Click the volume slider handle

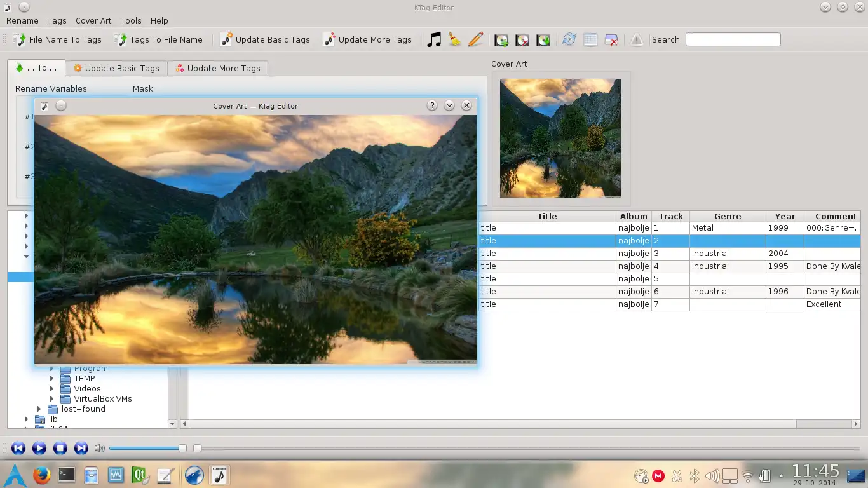(182, 448)
